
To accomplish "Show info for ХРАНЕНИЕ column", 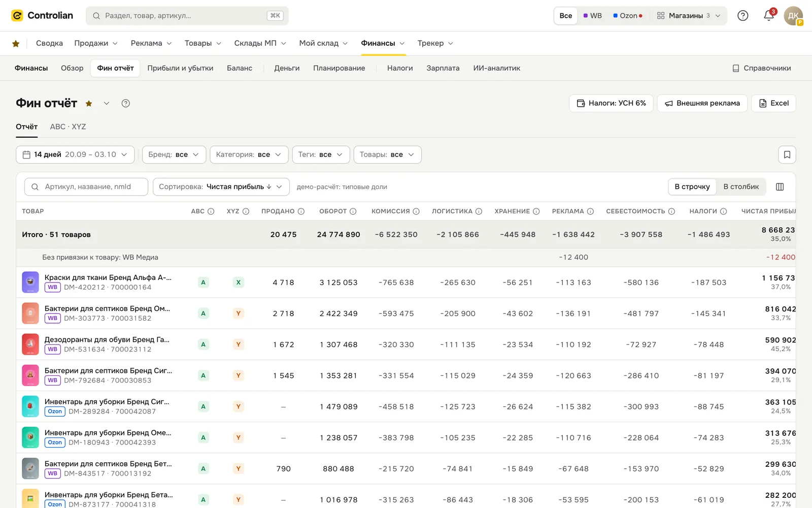I will (536, 211).
